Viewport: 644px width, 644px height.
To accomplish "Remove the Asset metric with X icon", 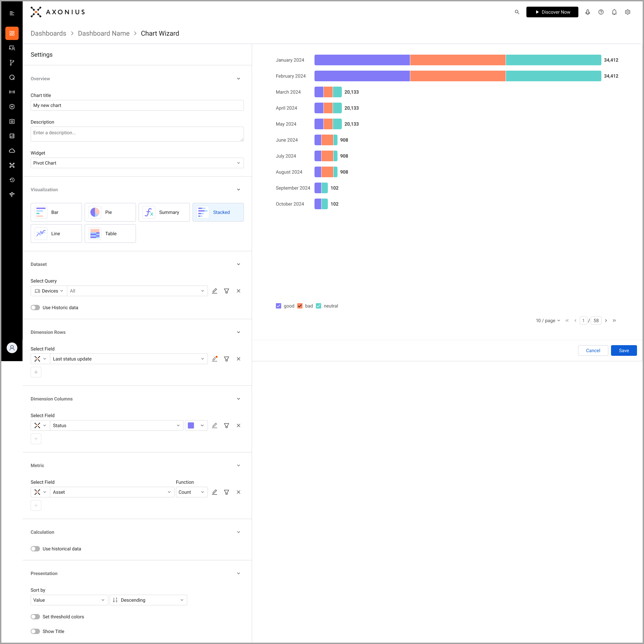I will [x=238, y=492].
